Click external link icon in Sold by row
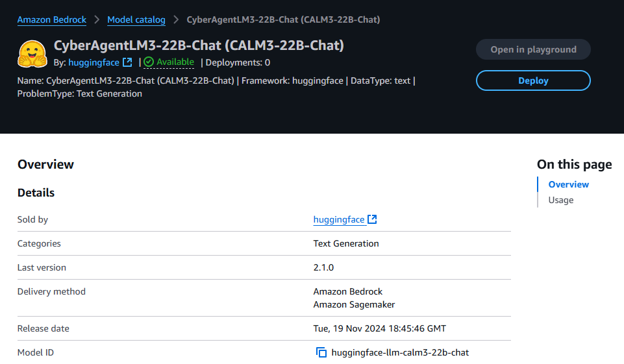Screen dimensions: 624x364 tap(372, 219)
